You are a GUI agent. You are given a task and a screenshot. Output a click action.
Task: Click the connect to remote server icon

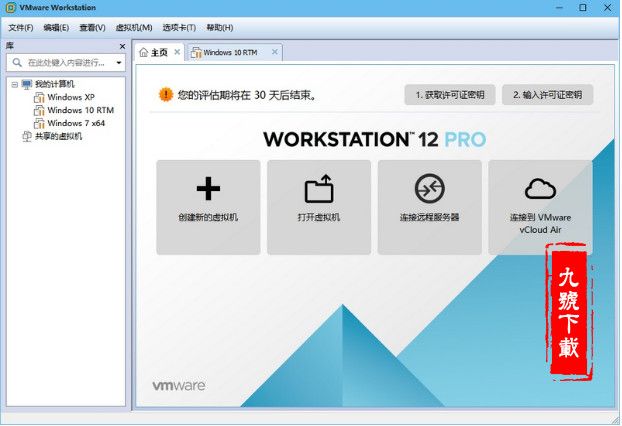tap(428, 189)
